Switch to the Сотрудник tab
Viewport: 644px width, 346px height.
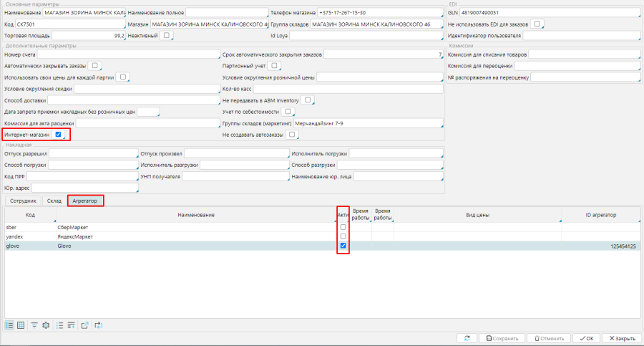pyautogui.click(x=21, y=201)
